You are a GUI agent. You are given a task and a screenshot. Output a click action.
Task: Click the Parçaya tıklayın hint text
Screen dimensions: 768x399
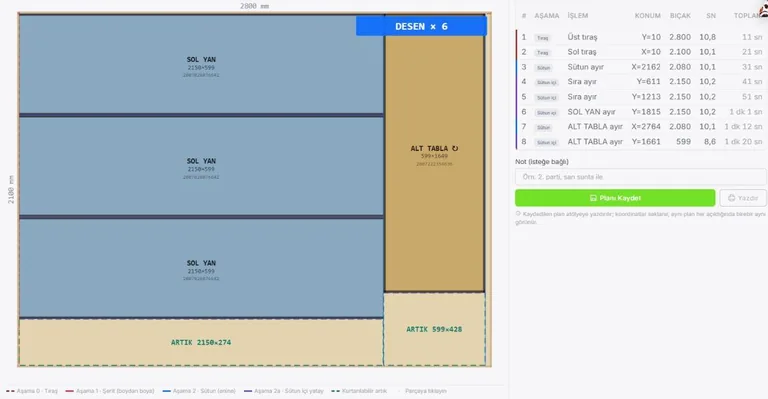tap(426, 391)
